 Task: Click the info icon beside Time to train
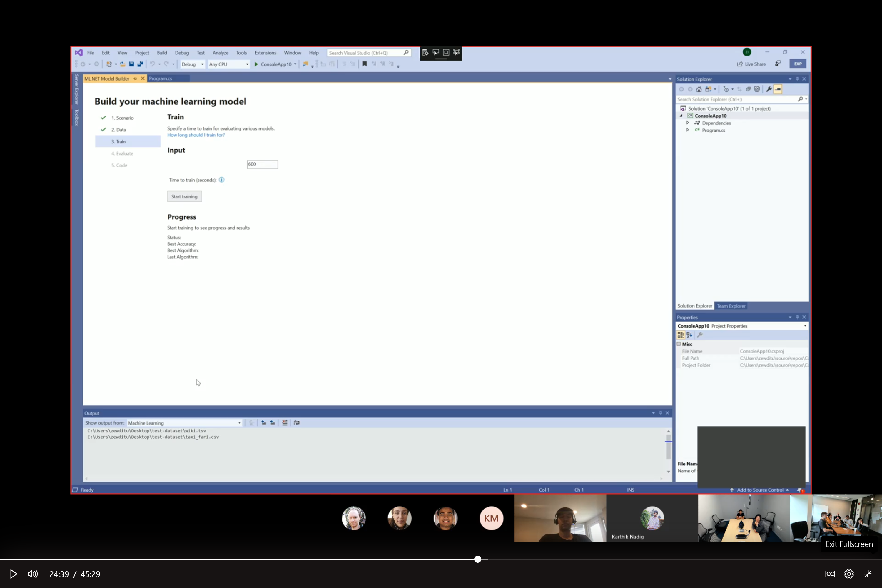(x=222, y=180)
